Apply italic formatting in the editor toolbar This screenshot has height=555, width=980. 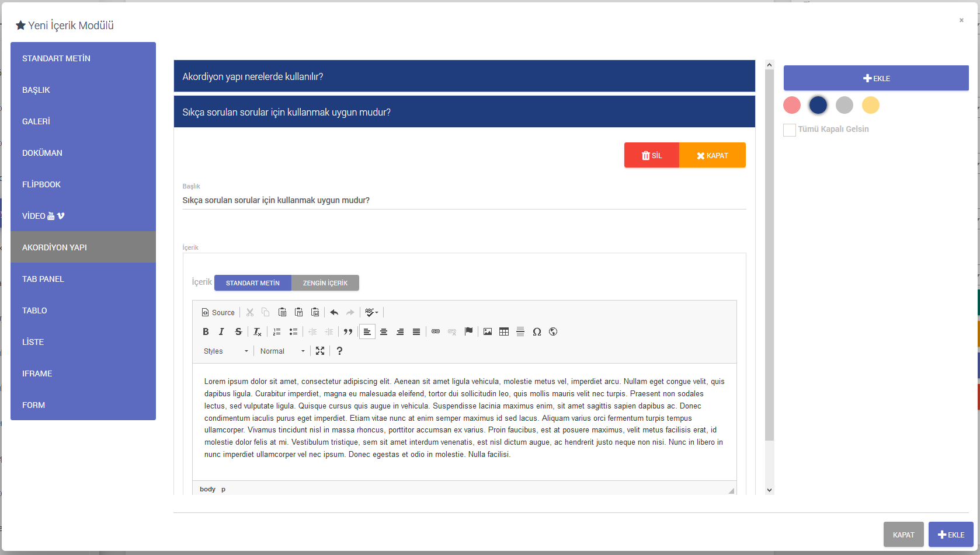221,331
